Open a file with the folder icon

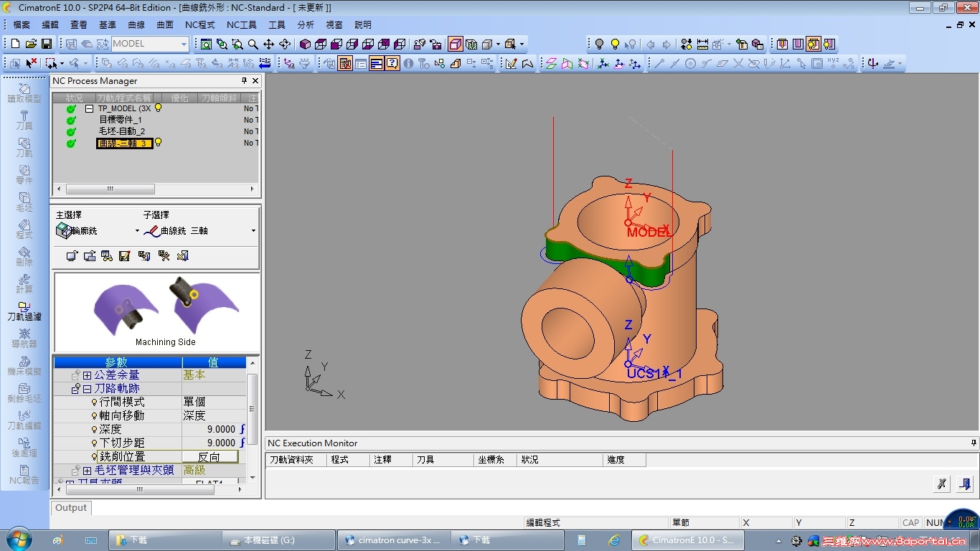31,44
